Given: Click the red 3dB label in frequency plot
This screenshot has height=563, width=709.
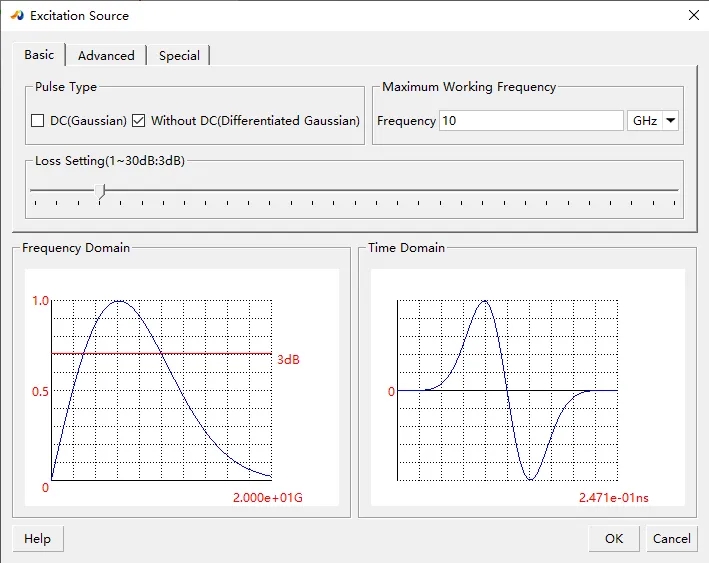Looking at the screenshot, I should [x=288, y=358].
